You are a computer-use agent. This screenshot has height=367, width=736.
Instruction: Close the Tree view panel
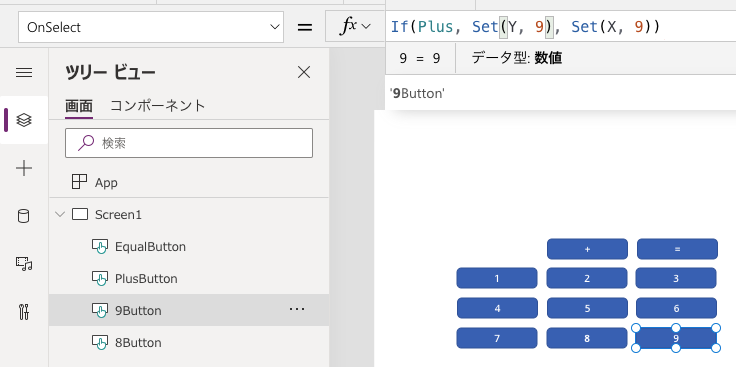pyautogui.click(x=304, y=72)
